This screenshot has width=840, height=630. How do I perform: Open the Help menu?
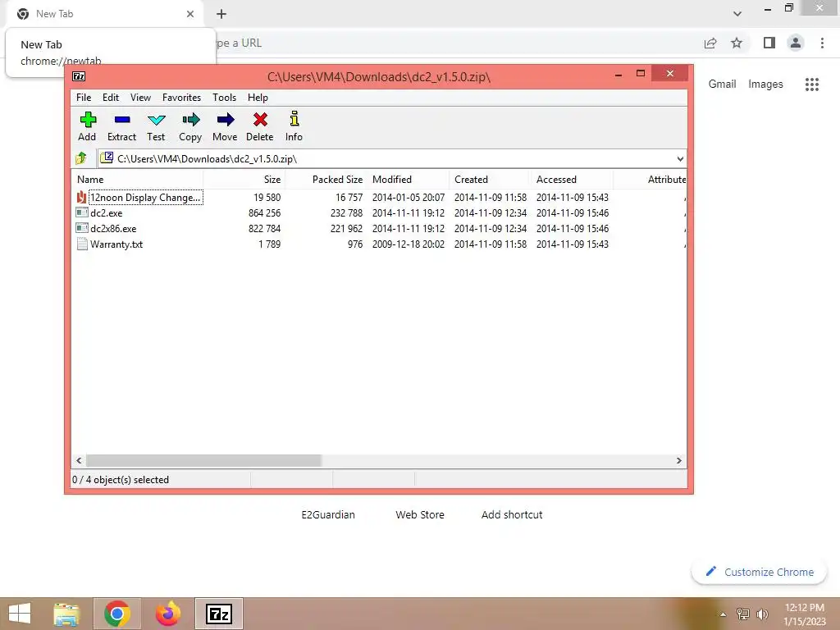(x=258, y=98)
